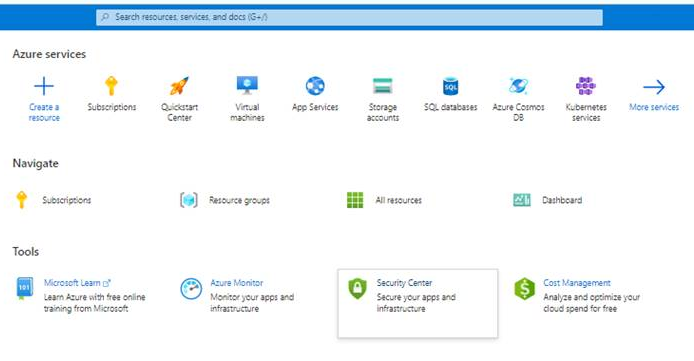Screen dimensions: 694x361
Task: Open the Quickstart Center rocket icon
Action: pos(179,86)
